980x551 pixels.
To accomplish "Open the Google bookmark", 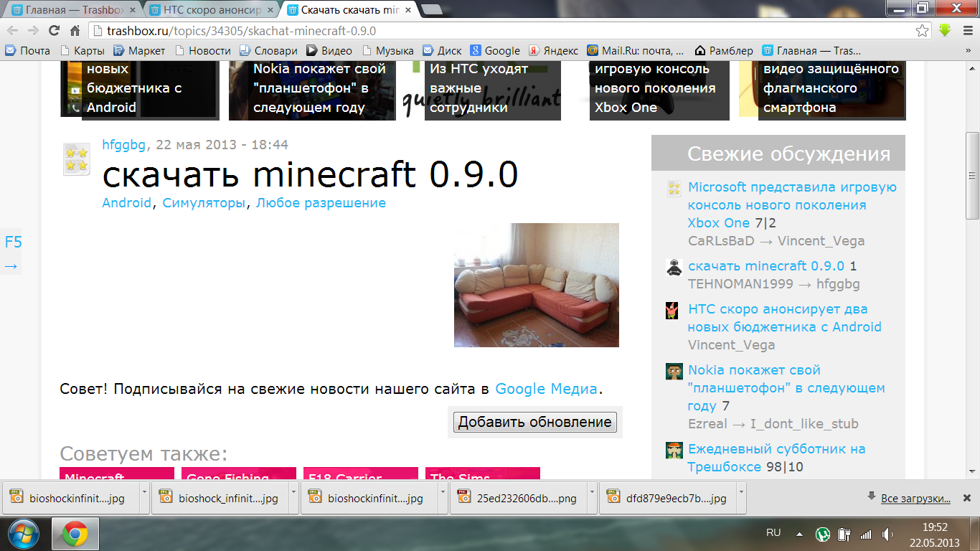I will click(x=495, y=51).
